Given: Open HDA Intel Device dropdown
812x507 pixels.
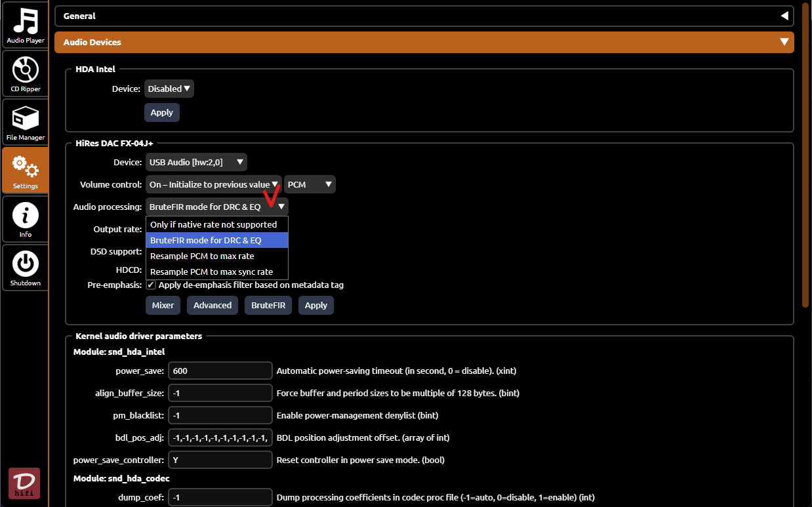Looking at the screenshot, I should point(169,89).
